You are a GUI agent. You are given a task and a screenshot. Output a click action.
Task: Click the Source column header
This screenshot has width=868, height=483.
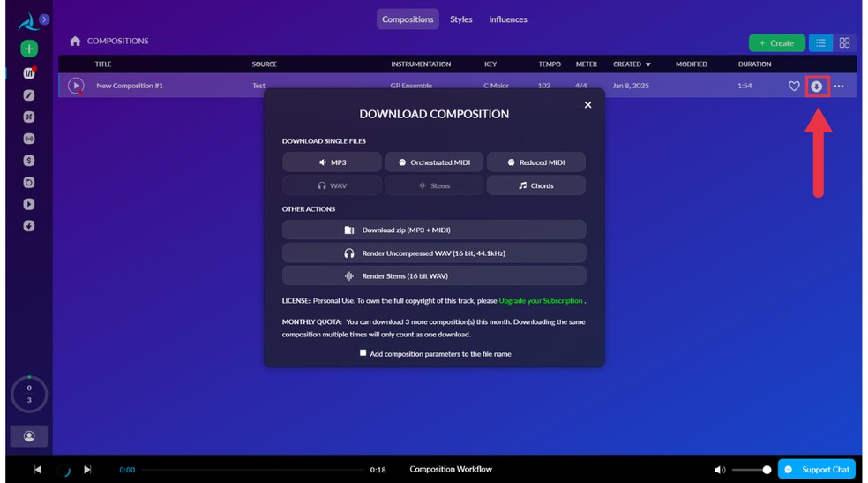(x=264, y=64)
